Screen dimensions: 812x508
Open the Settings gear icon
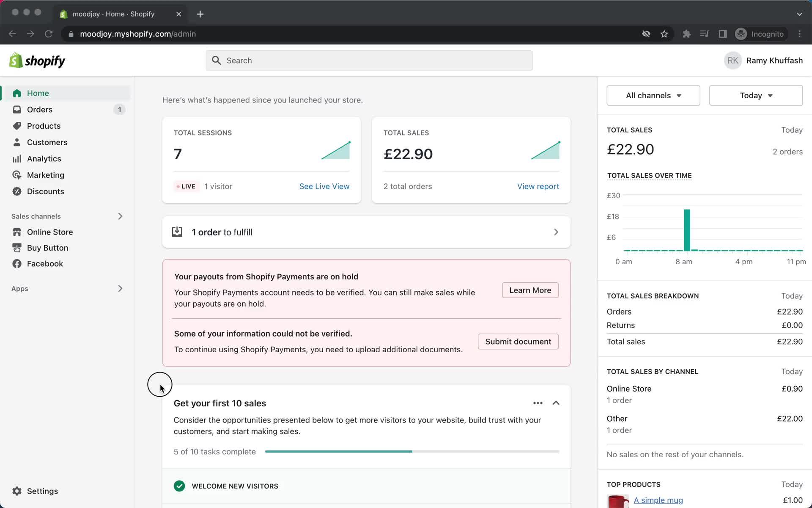[x=17, y=491]
